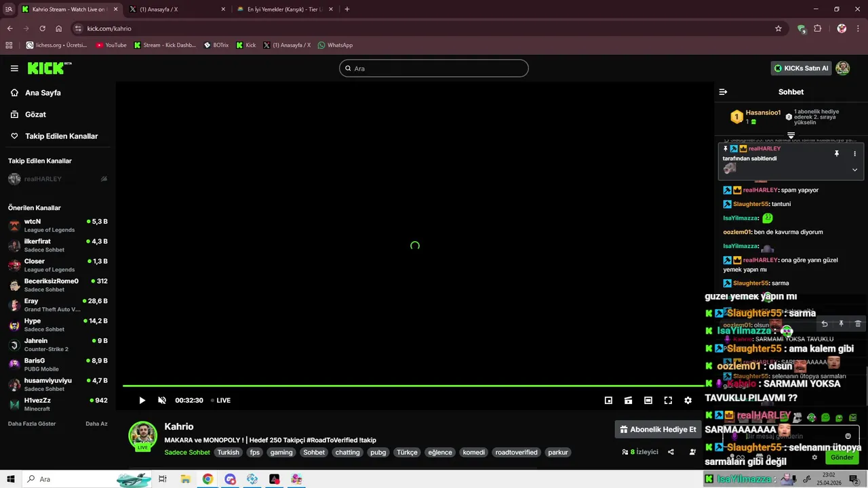Open WhatsApp bookmark
Viewport: 868px width, 488px height.
pyautogui.click(x=335, y=45)
